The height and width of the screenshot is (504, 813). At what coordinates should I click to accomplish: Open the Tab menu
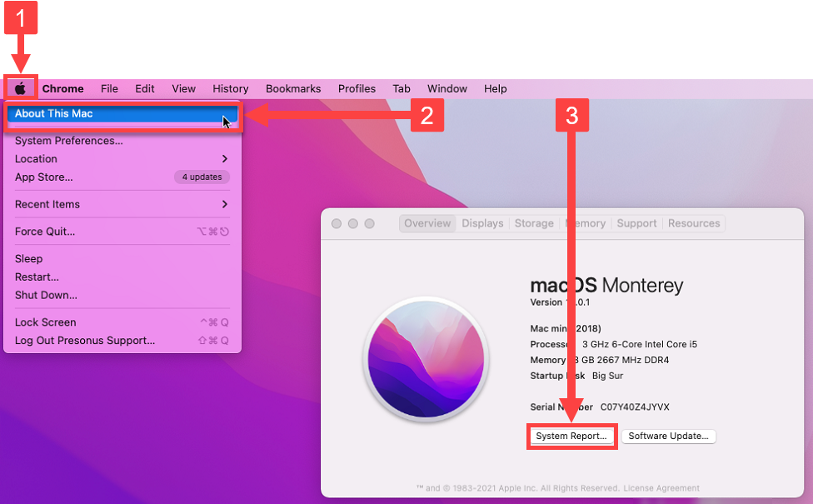tap(402, 88)
